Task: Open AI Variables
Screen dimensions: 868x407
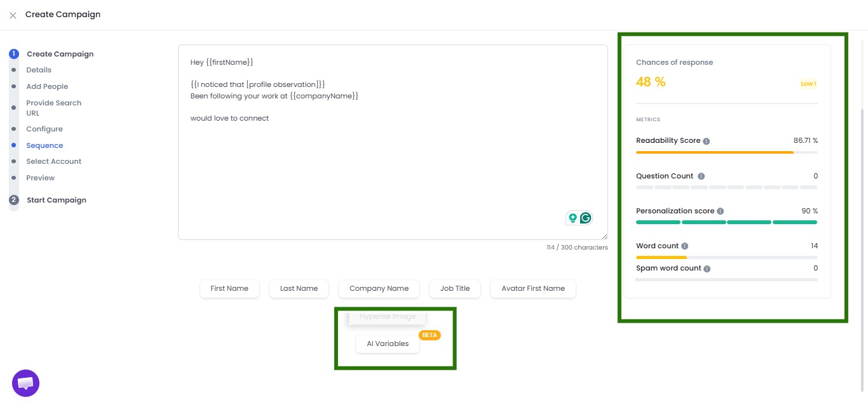Action: [388, 344]
